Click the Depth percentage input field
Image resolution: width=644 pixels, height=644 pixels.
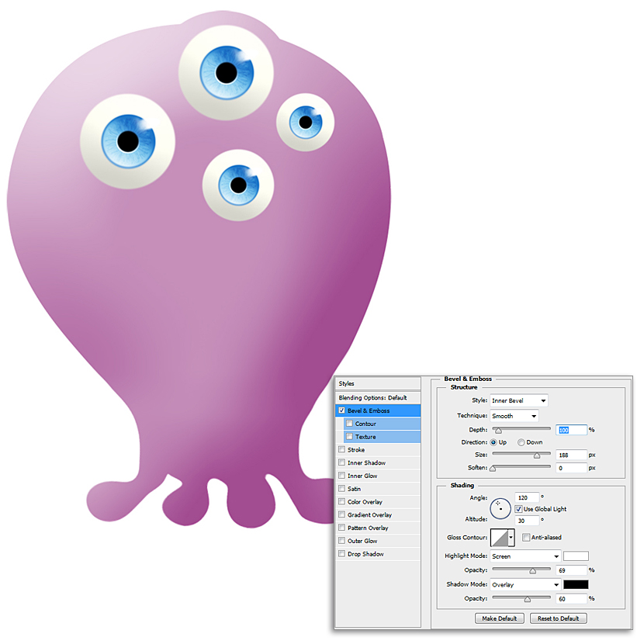tap(572, 430)
